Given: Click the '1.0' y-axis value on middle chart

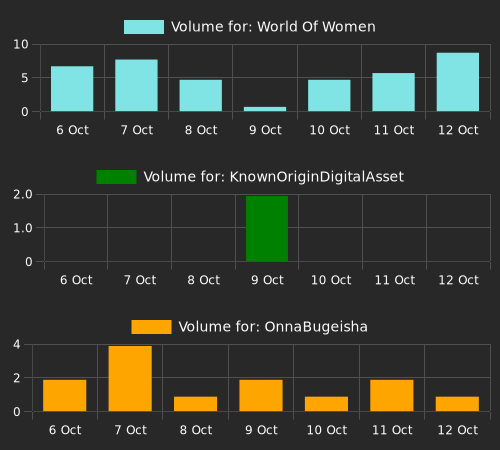Looking at the screenshot, I should (x=23, y=228).
